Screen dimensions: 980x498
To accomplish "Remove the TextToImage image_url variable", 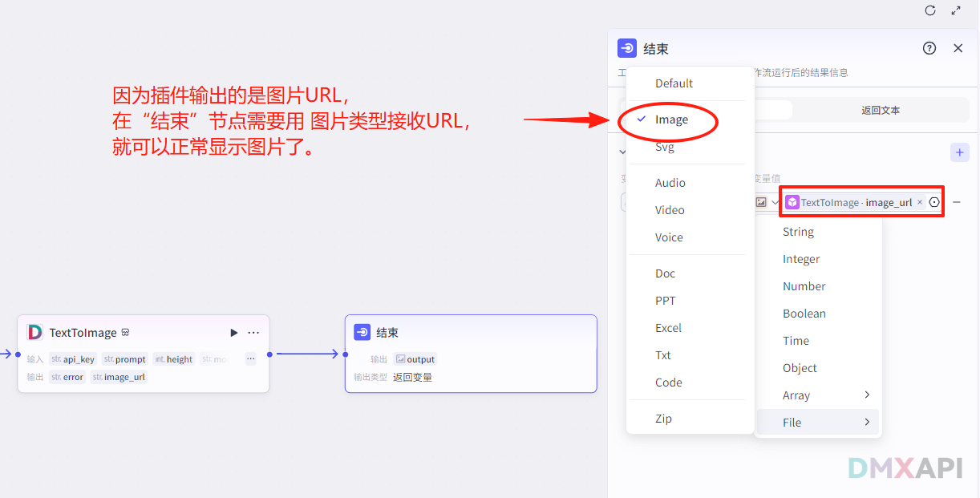I will (x=919, y=201).
